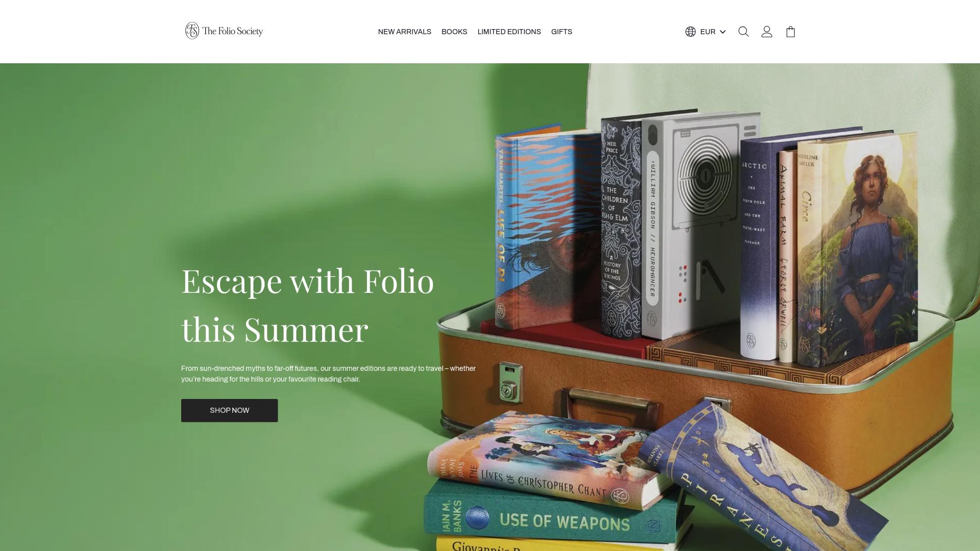
Task: Click the Children of Ash & Elm book
Action: pyautogui.click(x=621, y=227)
